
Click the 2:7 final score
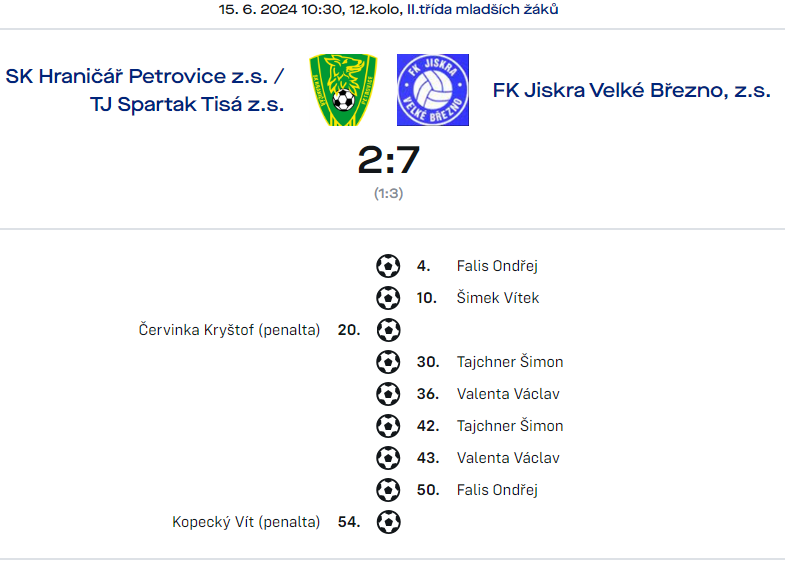388,160
